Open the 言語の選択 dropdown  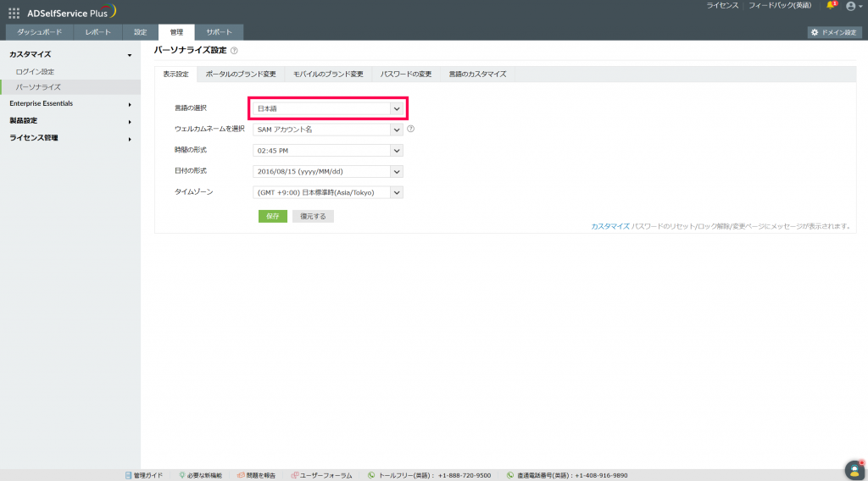point(328,109)
